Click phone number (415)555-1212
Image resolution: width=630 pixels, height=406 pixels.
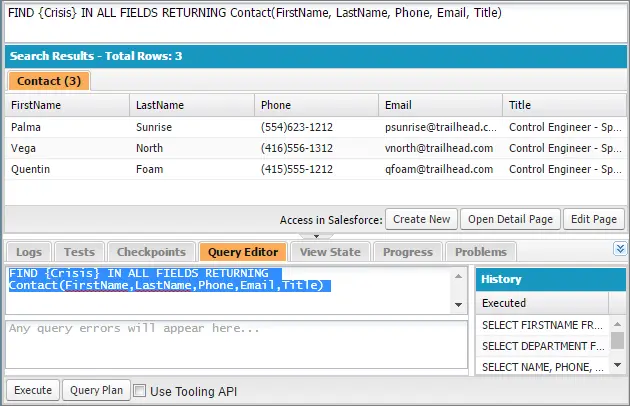[x=297, y=169]
